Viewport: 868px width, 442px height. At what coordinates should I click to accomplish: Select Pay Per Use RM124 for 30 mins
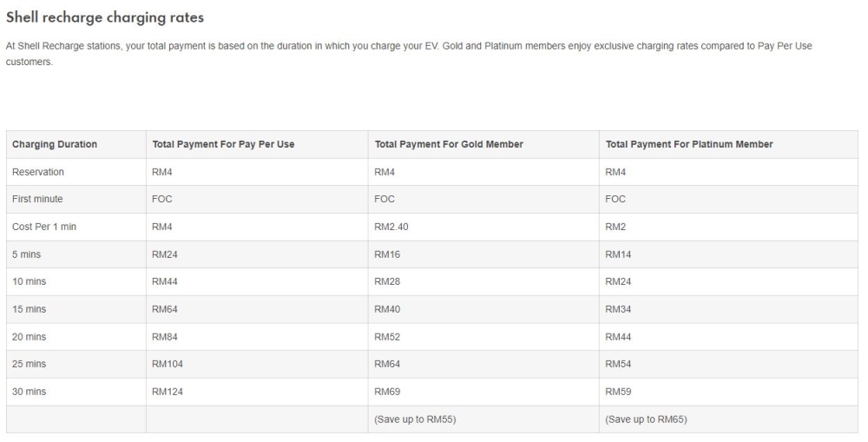[168, 392]
